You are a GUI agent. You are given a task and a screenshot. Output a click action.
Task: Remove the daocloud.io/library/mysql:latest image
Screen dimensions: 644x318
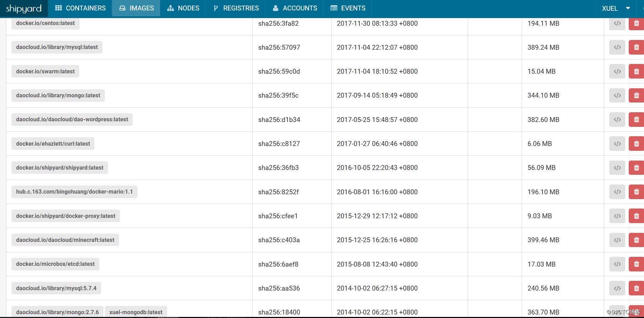(x=636, y=47)
